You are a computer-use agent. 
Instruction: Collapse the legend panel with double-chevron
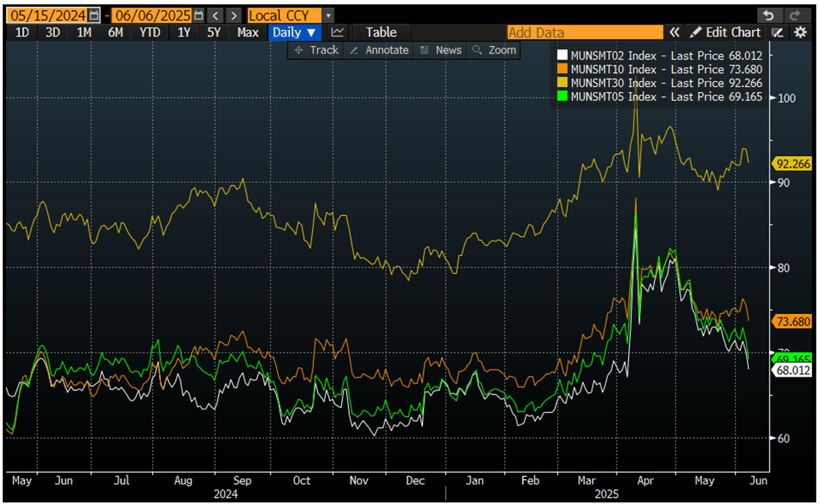click(674, 32)
